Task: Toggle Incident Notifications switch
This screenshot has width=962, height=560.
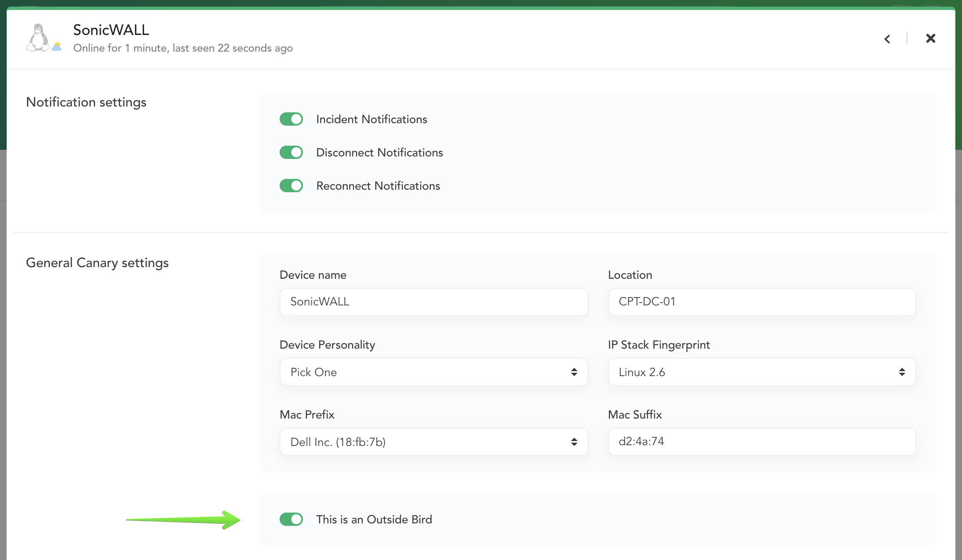Action: tap(291, 119)
